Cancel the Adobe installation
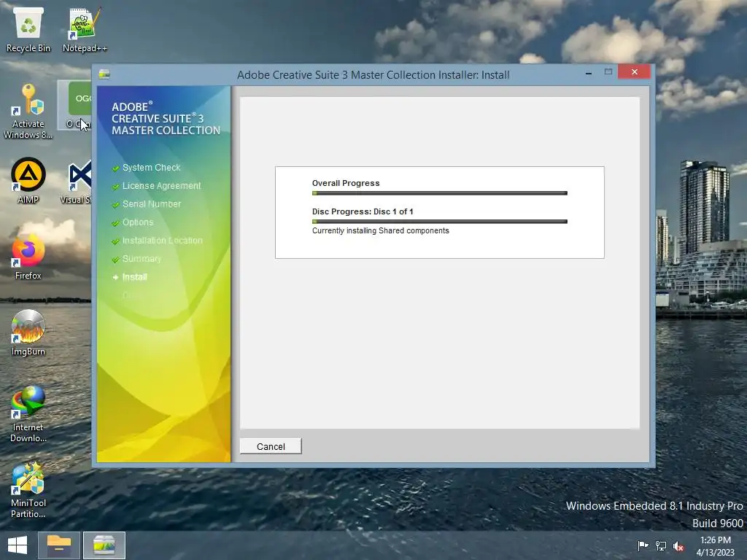Image resolution: width=747 pixels, height=560 pixels. coord(271,446)
